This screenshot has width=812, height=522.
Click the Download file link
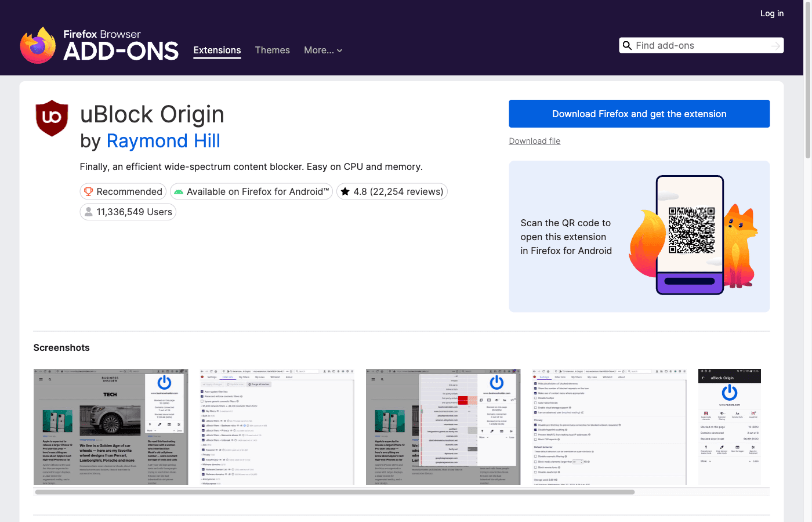point(535,141)
